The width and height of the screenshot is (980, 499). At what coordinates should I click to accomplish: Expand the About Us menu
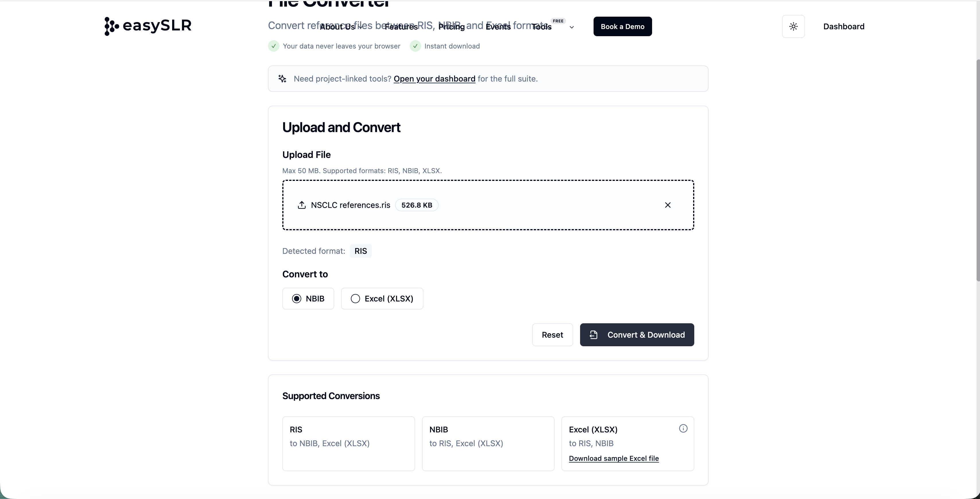(340, 27)
